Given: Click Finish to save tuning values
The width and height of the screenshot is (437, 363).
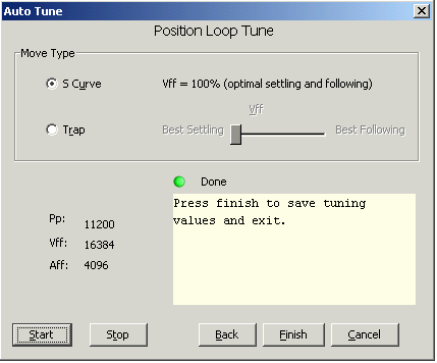Looking at the screenshot, I should (x=293, y=334).
